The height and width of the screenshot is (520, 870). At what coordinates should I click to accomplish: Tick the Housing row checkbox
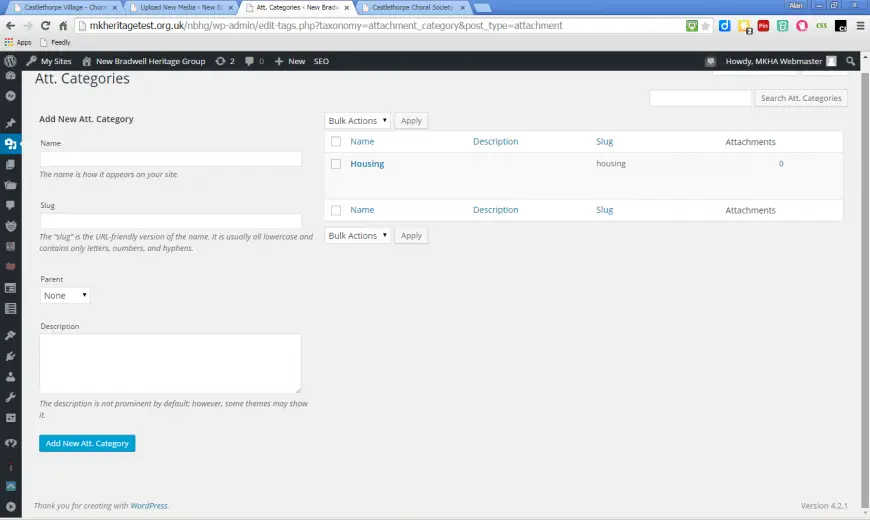(336, 164)
